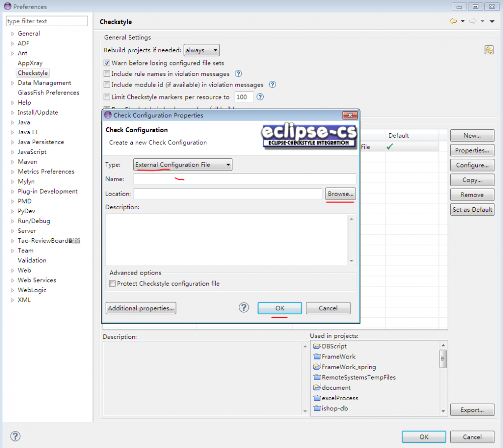Image resolution: width=503 pixels, height=448 pixels.
Task: Open help for rule names option
Action: pos(238,74)
